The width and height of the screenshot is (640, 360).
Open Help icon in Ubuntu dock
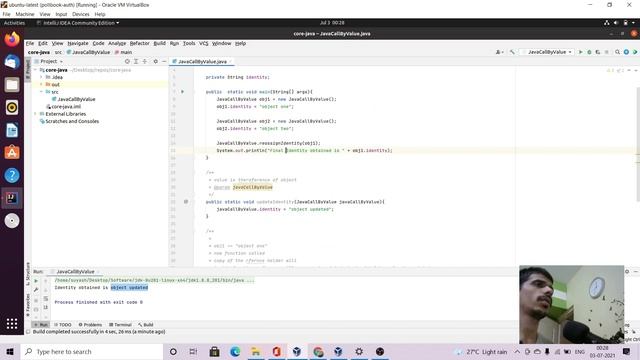[x=12, y=176]
